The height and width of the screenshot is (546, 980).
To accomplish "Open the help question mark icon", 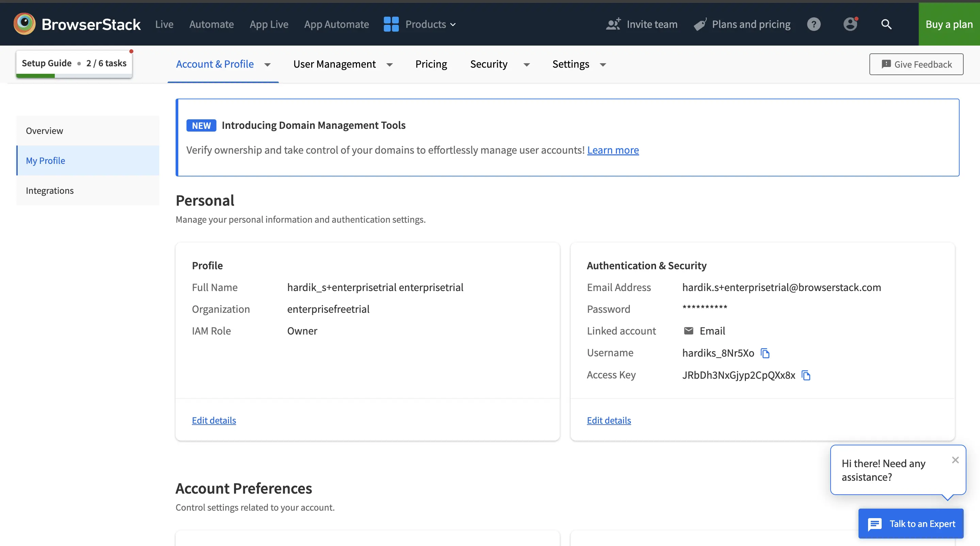I will coord(813,24).
